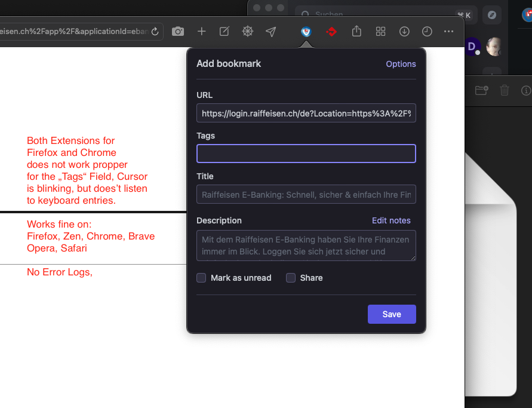
Task: View history via the clock icon
Action: click(x=427, y=32)
